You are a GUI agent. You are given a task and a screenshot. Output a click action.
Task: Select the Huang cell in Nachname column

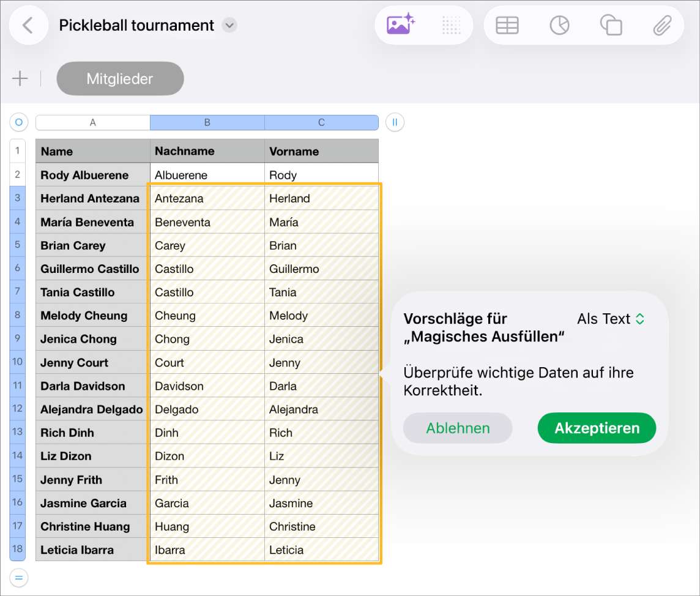(207, 526)
